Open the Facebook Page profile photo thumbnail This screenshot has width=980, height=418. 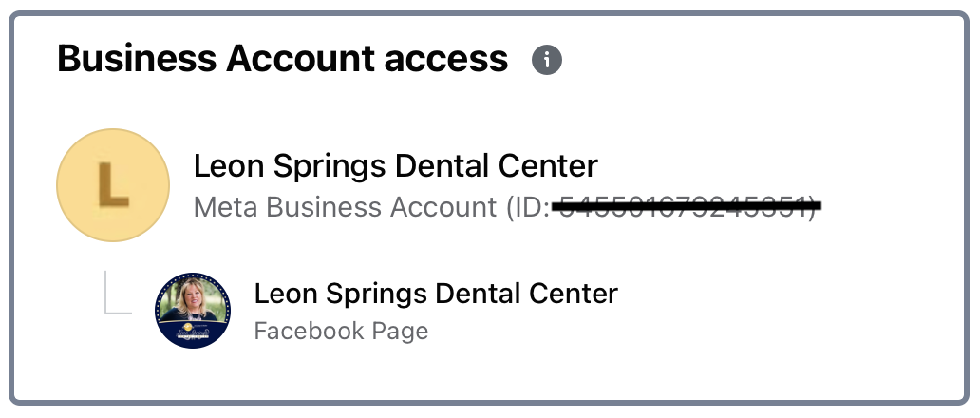pyautogui.click(x=193, y=311)
